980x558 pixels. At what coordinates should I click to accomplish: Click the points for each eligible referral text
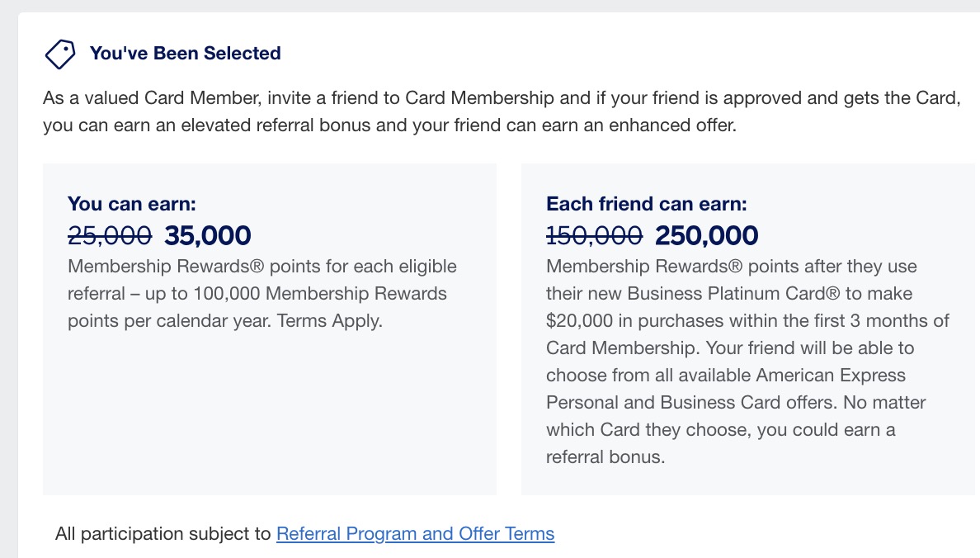[261, 280]
